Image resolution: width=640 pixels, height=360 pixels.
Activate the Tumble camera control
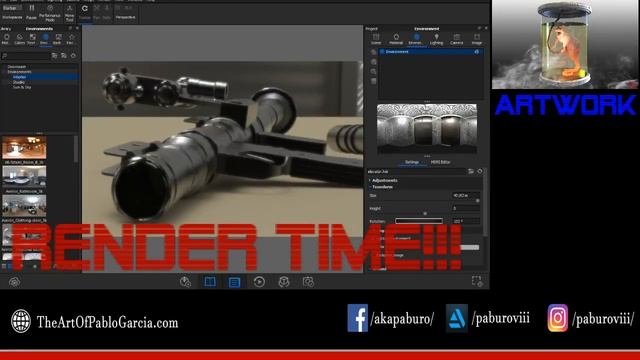pos(85,13)
